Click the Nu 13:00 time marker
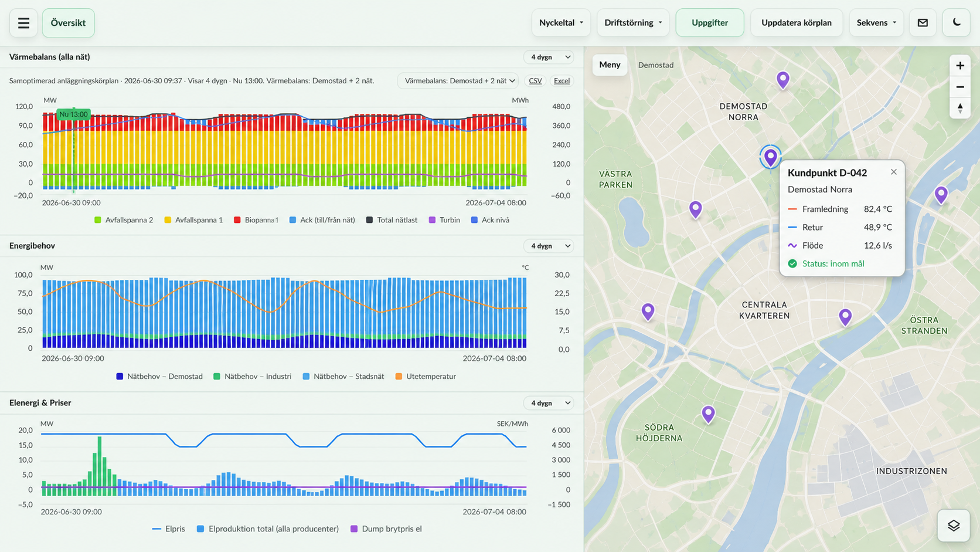This screenshot has height=552, width=980. pos(73,114)
